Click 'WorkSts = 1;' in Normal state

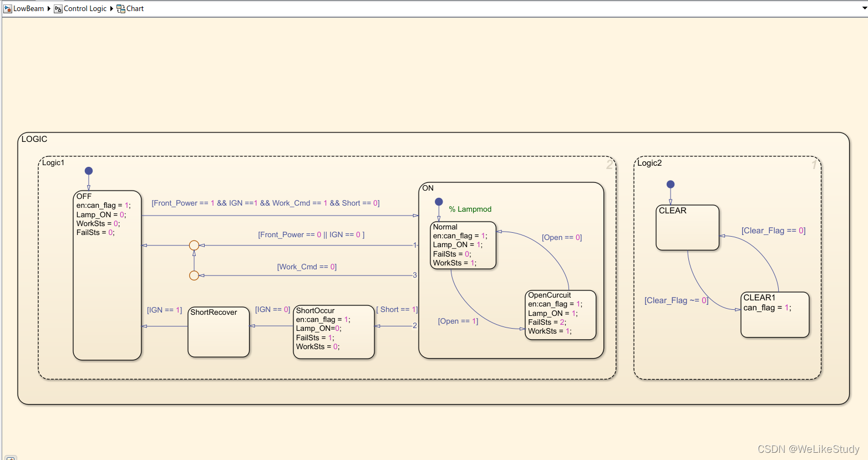455,263
